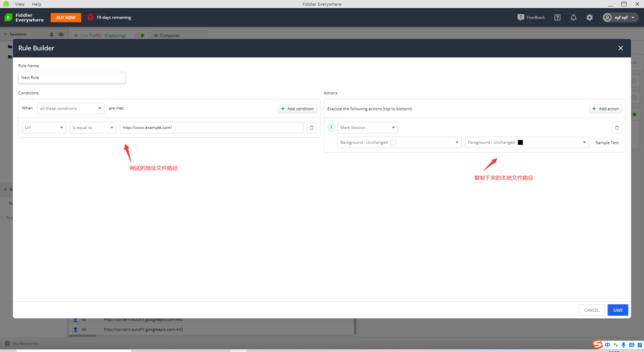Click the BUY NOW button

point(66,17)
